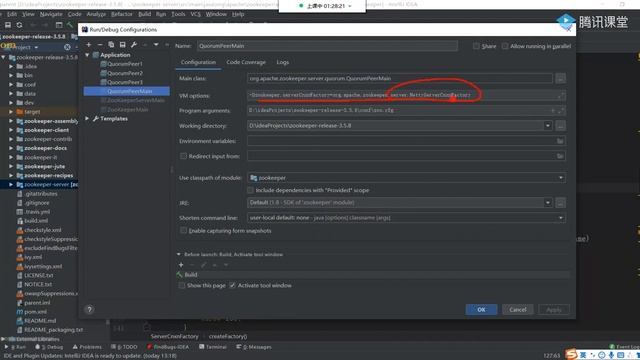
Task: Open the VCS menu
Action: (x=196, y=14)
